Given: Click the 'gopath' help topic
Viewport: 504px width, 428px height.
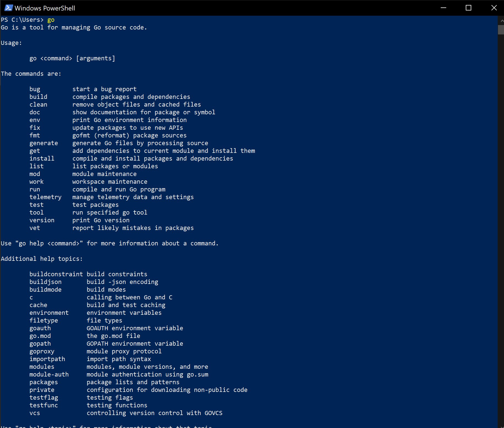Looking at the screenshot, I should pos(40,344).
